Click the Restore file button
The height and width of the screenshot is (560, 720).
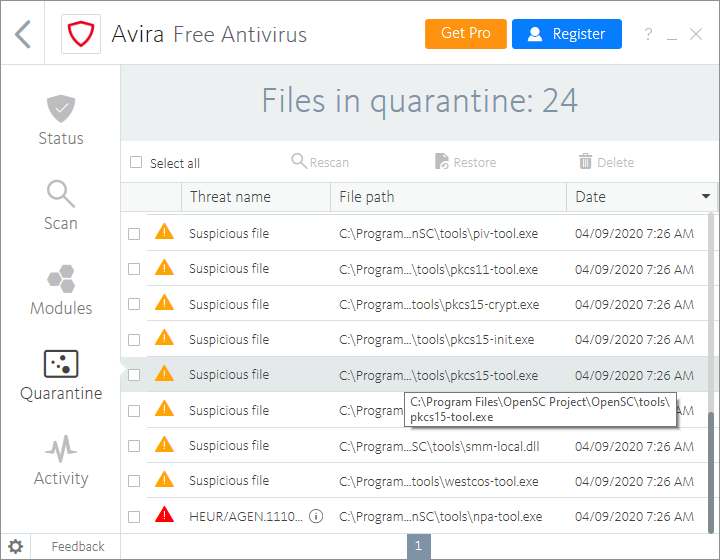click(x=465, y=162)
